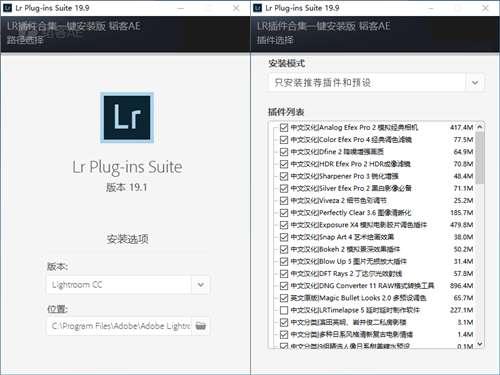The height and width of the screenshot is (375, 500).
Task: Click the '安装模式' label
Action: pos(287,63)
